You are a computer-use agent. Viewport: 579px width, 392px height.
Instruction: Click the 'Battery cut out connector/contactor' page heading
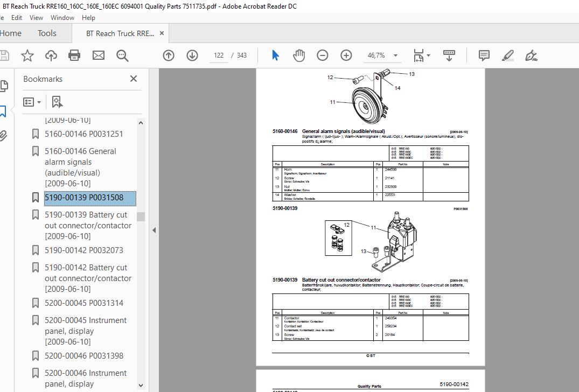click(341, 280)
